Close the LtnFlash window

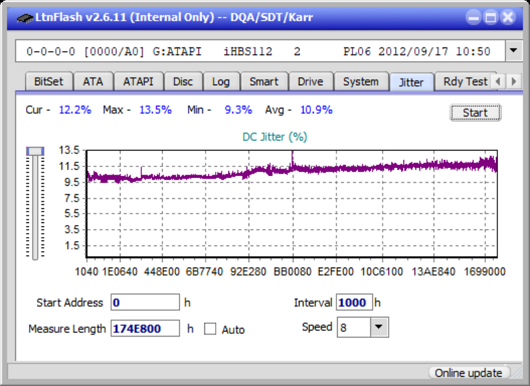click(508, 17)
